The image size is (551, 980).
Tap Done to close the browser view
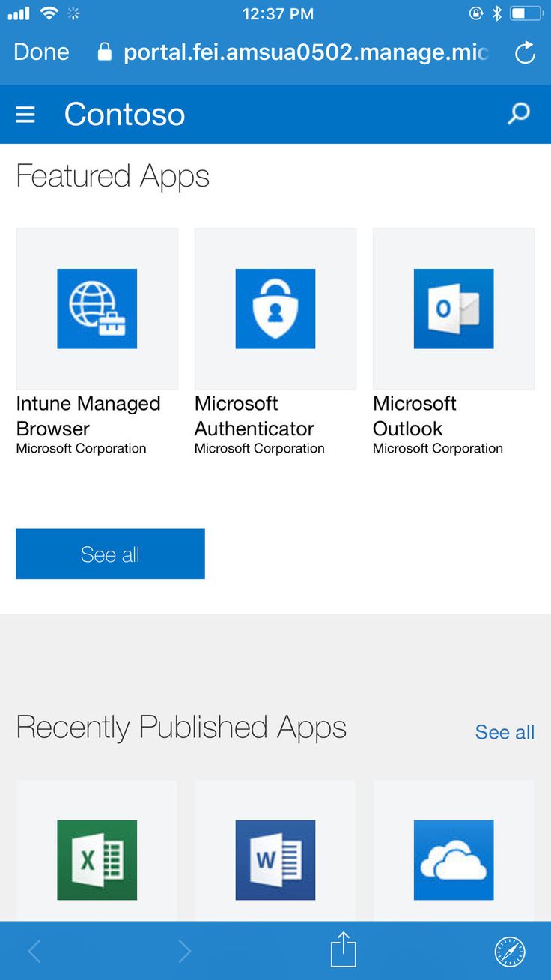(41, 52)
